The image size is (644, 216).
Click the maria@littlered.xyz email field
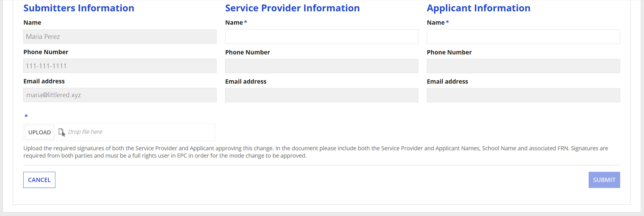point(120,95)
